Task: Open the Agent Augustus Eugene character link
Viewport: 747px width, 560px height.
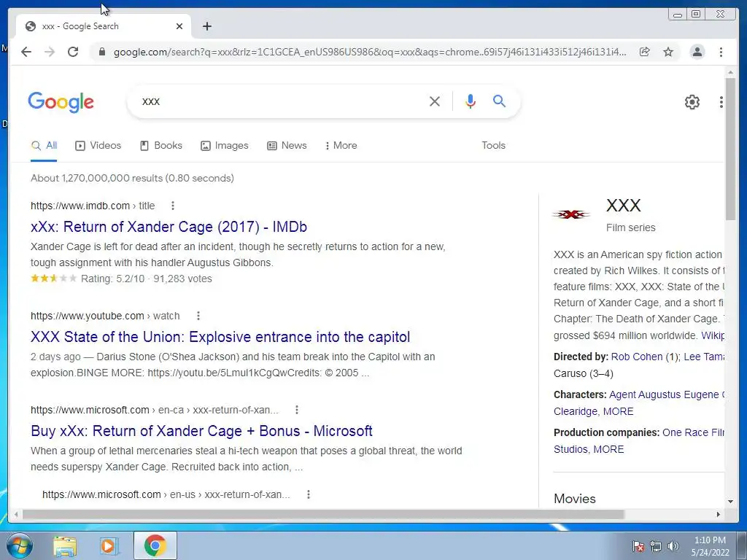Action: 667,394
